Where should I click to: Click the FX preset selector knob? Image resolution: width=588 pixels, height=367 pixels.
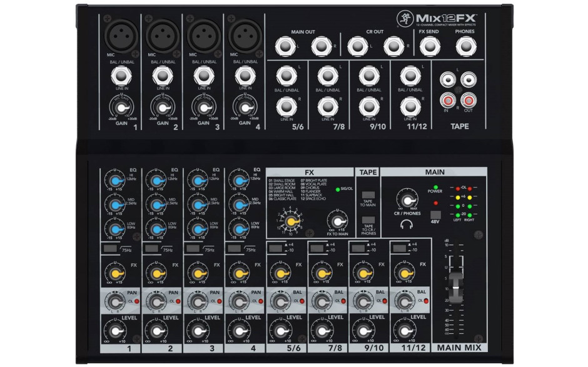pyautogui.click(x=290, y=221)
